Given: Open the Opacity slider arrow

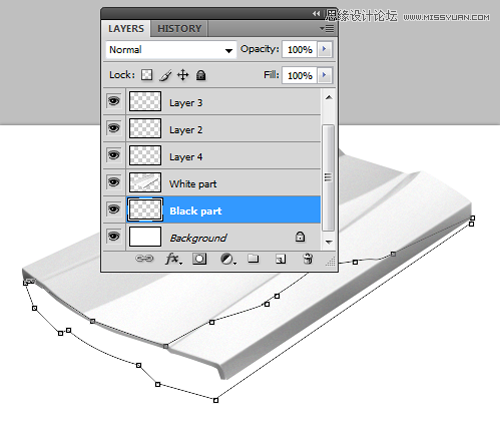Looking at the screenshot, I should (x=324, y=49).
